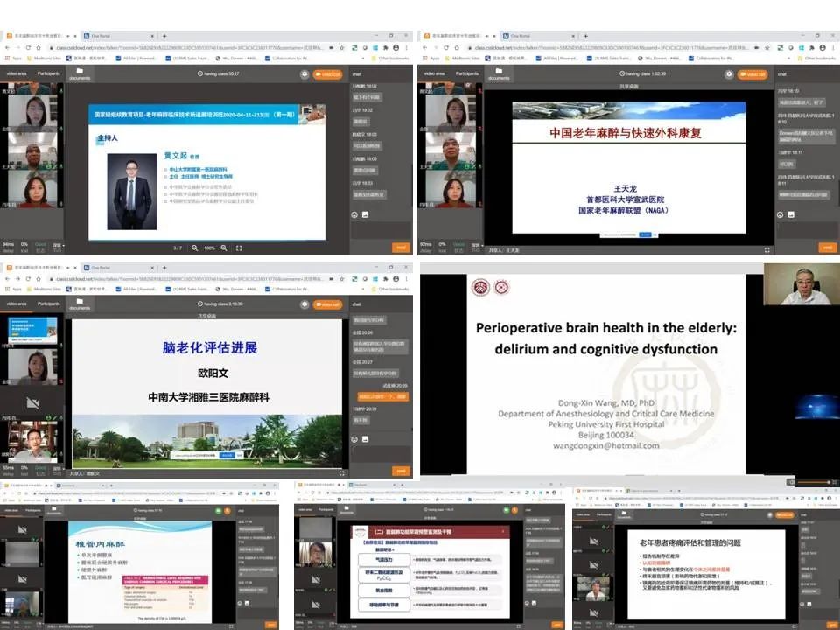Open the 100% zoom level selector
The image size is (840, 630).
pyautogui.click(x=208, y=246)
